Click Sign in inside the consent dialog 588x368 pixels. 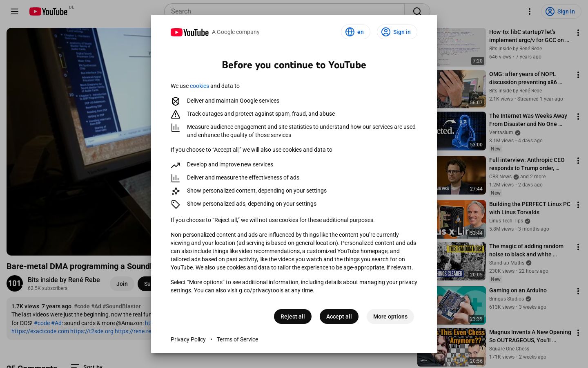tap(397, 32)
